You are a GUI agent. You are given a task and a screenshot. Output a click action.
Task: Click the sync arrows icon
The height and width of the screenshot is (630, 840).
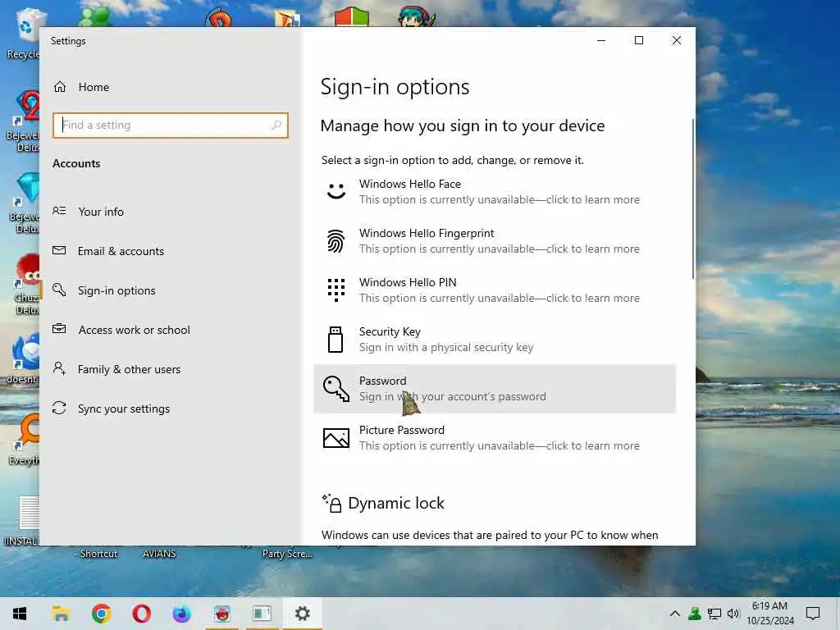click(x=59, y=409)
